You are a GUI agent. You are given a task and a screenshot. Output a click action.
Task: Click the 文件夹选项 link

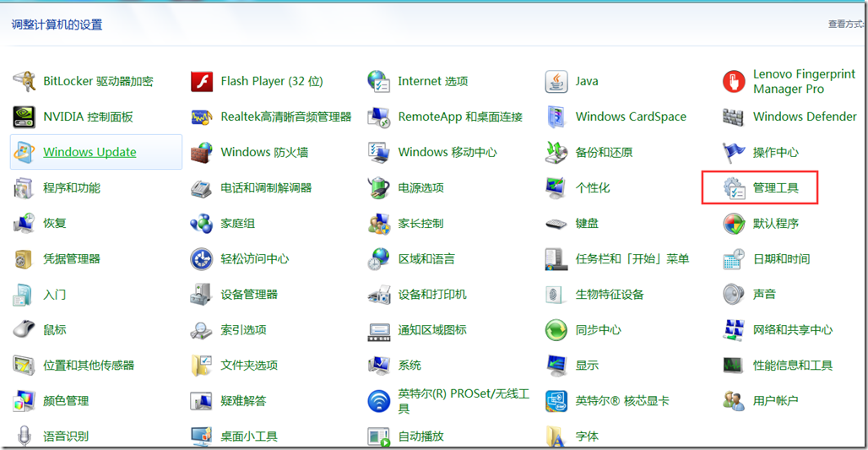[x=249, y=366]
